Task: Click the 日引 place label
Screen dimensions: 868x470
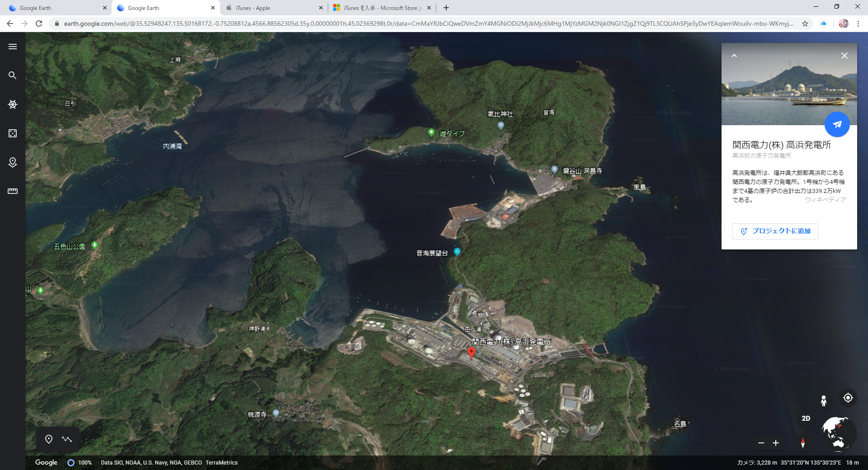Action: point(70,103)
